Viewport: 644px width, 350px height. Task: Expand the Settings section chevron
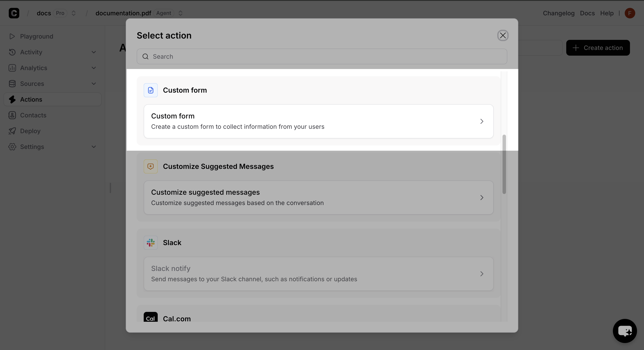pos(94,147)
